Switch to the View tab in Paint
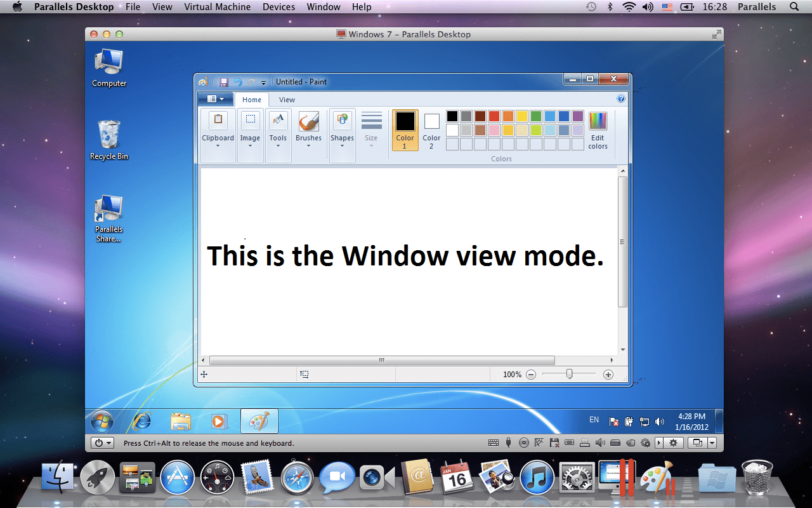This screenshot has height=508, width=812. pos(287,100)
